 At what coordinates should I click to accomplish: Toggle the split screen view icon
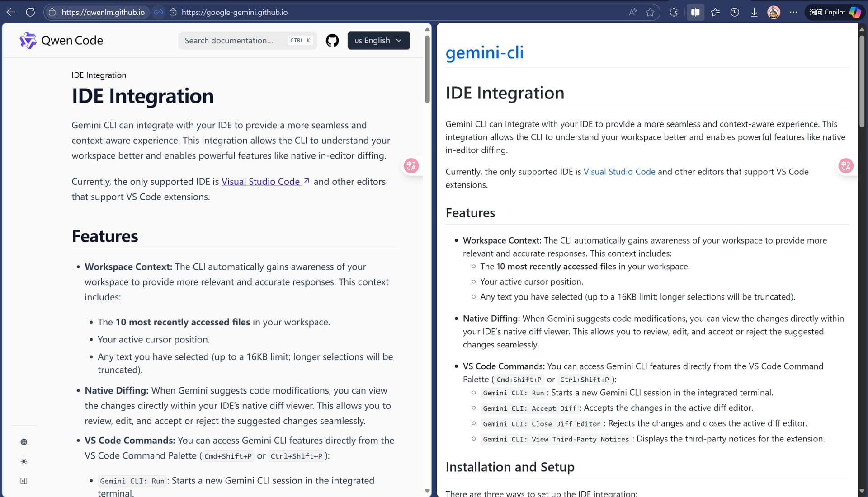[x=695, y=12]
